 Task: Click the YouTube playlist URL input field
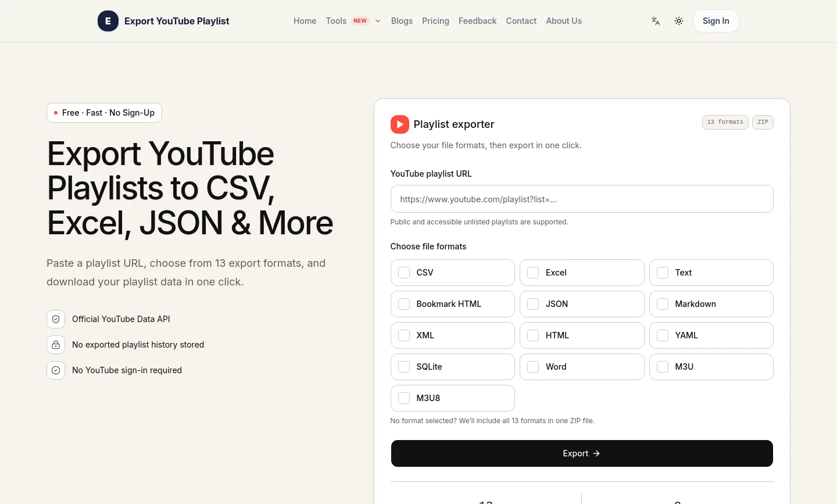coord(582,199)
